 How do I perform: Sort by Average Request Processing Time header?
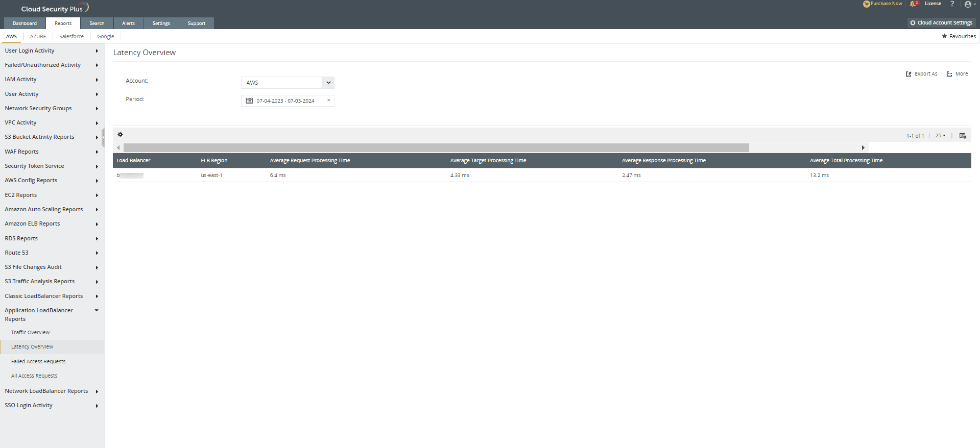[x=310, y=160]
